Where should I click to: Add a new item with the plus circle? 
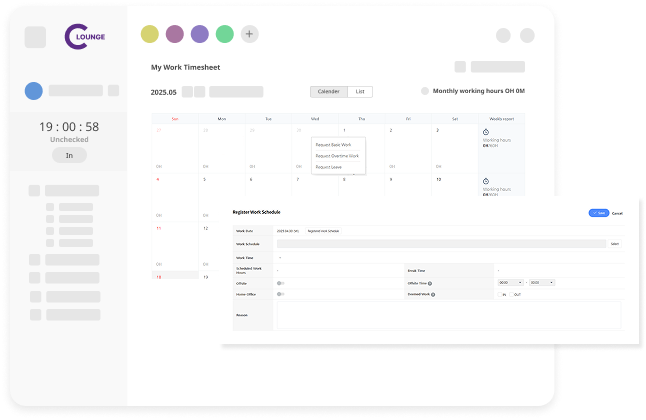tap(249, 34)
